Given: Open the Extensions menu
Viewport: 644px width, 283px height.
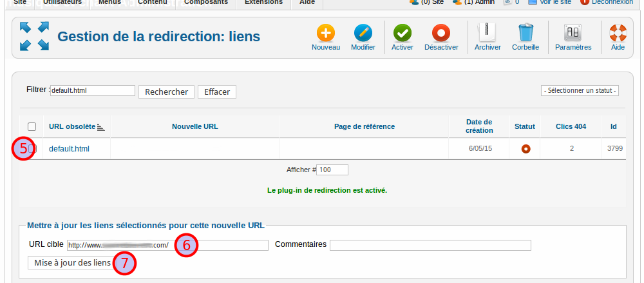Looking at the screenshot, I should pyautogui.click(x=263, y=3).
